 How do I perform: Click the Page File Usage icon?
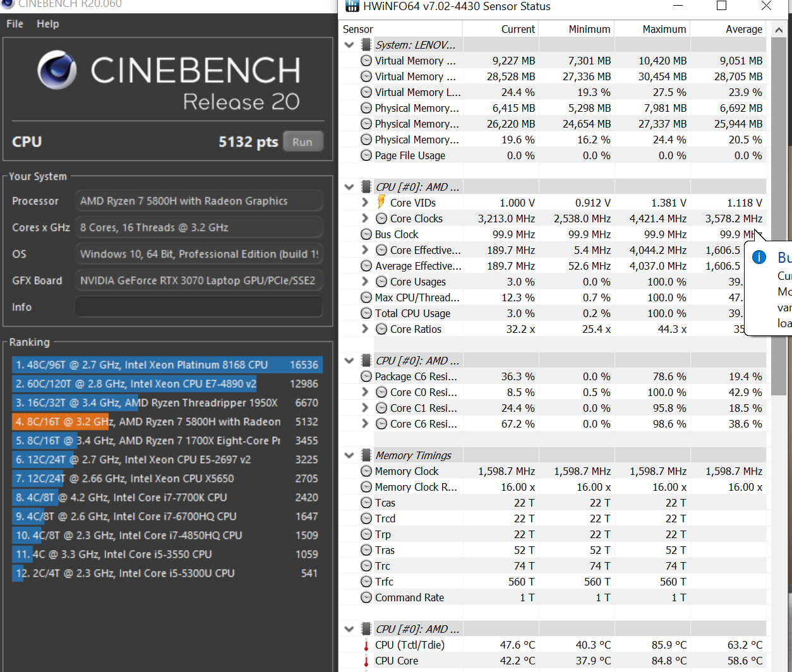[366, 155]
